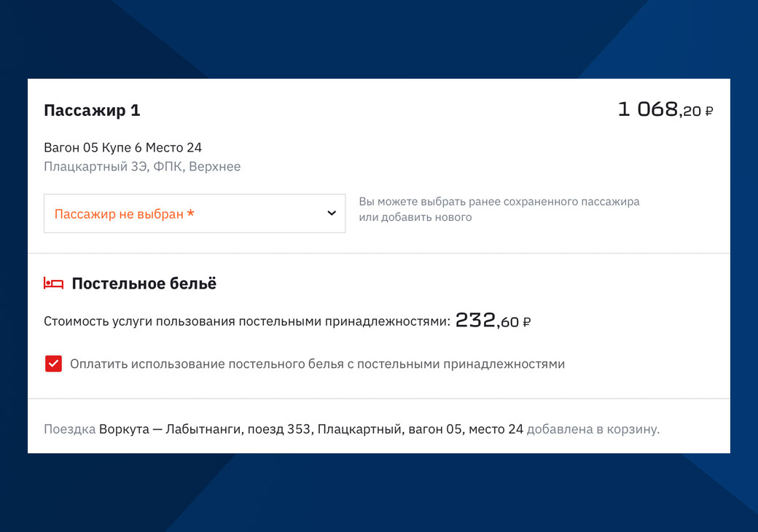Open the 'Пассажир не выбран' combo box
The image size is (758, 532).
(x=195, y=214)
